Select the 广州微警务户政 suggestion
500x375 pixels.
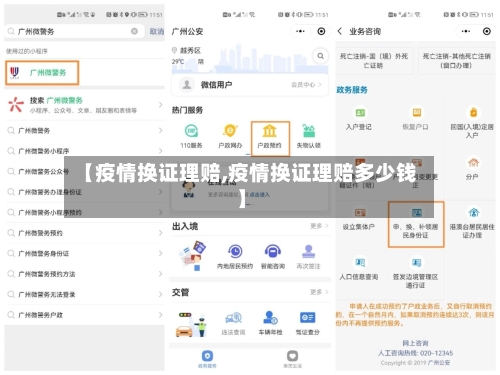click(x=40, y=315)
